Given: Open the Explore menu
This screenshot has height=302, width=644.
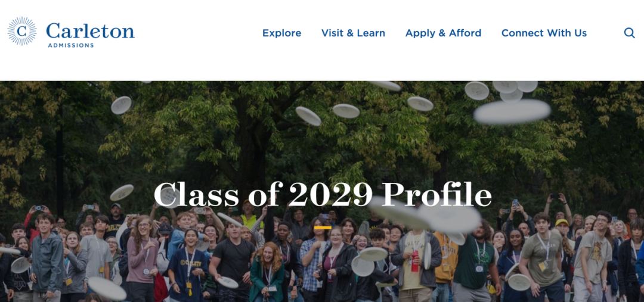Looking at the screenshot, I should pos(281,33).
